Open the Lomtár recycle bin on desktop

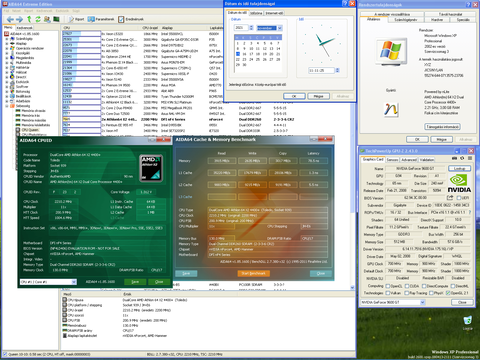point(468,321)
